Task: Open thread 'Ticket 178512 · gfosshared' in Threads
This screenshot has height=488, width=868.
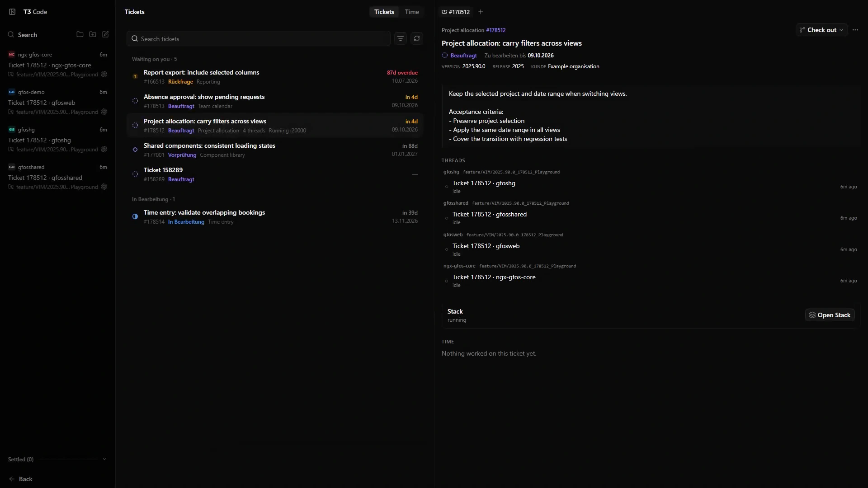Action: click(650, 218)
